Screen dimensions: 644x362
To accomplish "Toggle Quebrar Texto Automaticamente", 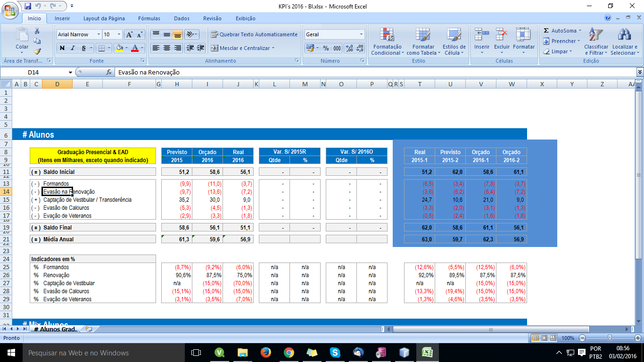I will click(x=254, y=34).
